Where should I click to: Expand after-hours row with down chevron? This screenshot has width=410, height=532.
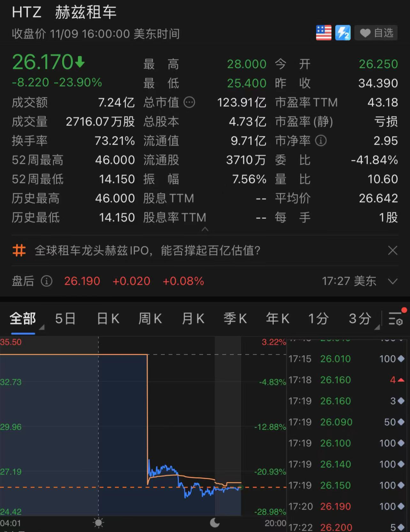click(x=393, y=282)
